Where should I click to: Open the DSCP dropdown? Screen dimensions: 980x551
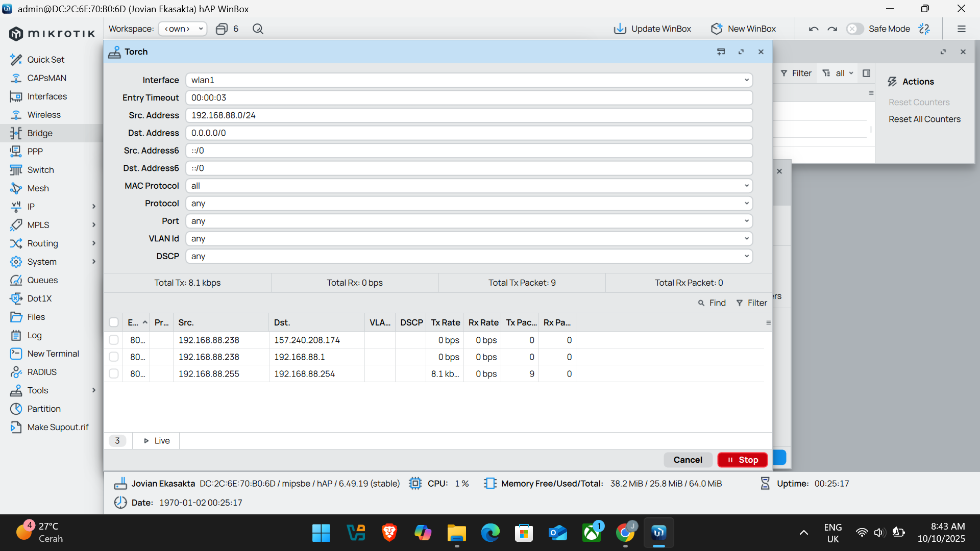tap(469, 256)
